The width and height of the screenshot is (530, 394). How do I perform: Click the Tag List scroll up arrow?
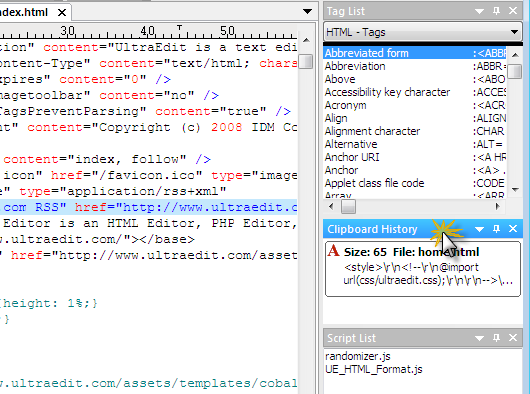[515, 55]
